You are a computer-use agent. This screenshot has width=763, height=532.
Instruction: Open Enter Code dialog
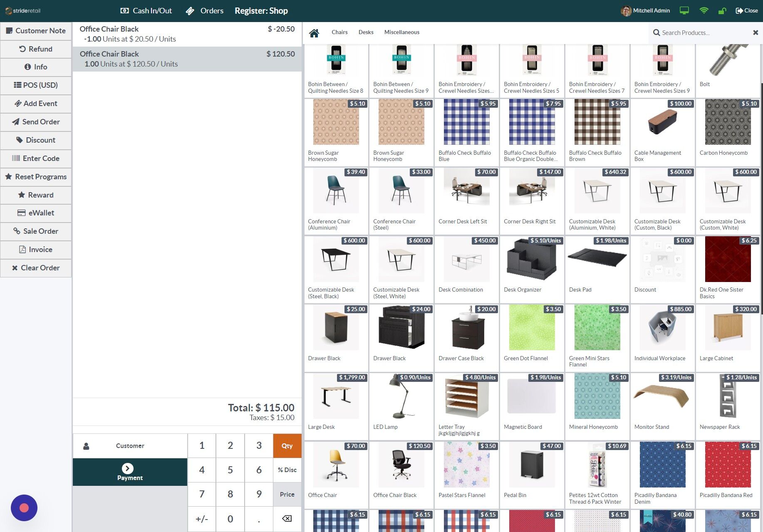pos(36,158)
